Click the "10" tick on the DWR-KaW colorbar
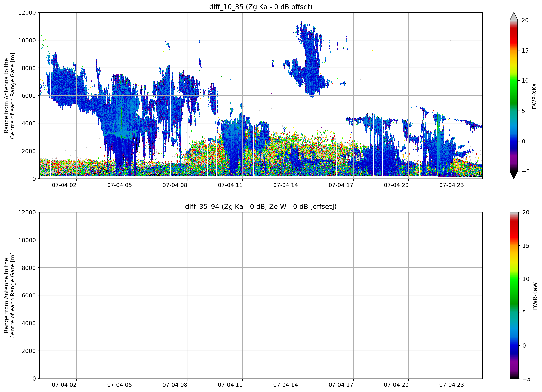 526,279
